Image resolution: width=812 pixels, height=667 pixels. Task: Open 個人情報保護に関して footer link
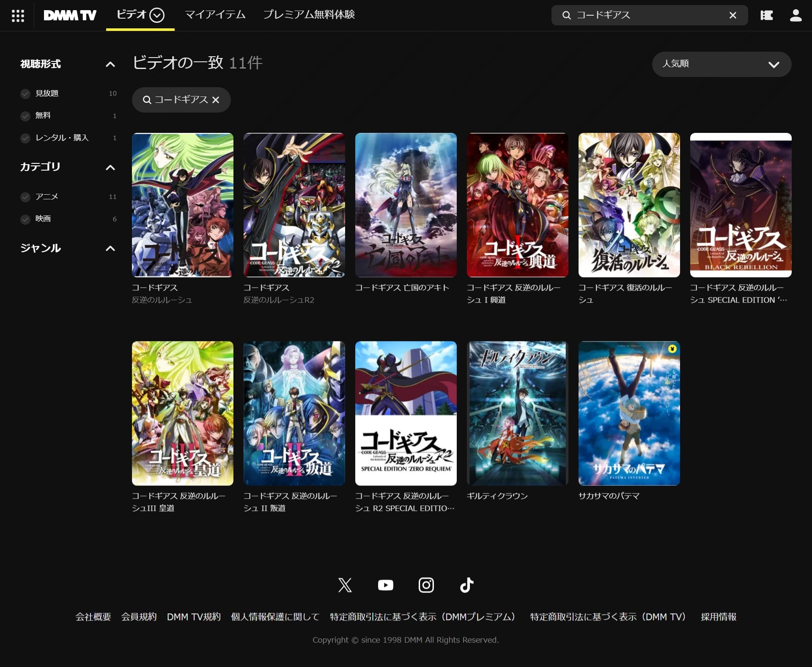click(x=275, y=617)
